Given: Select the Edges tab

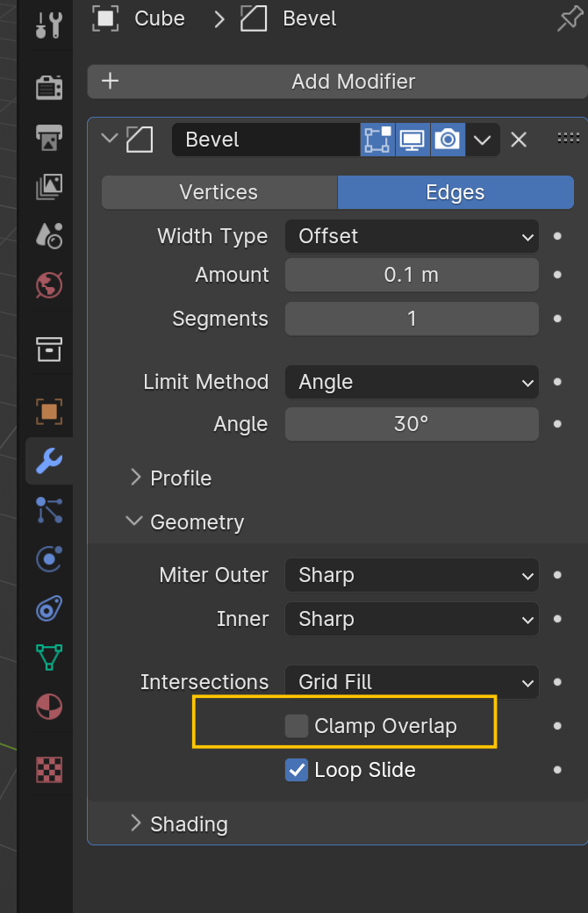Looking at the screenshot, I should coord(455,192).
